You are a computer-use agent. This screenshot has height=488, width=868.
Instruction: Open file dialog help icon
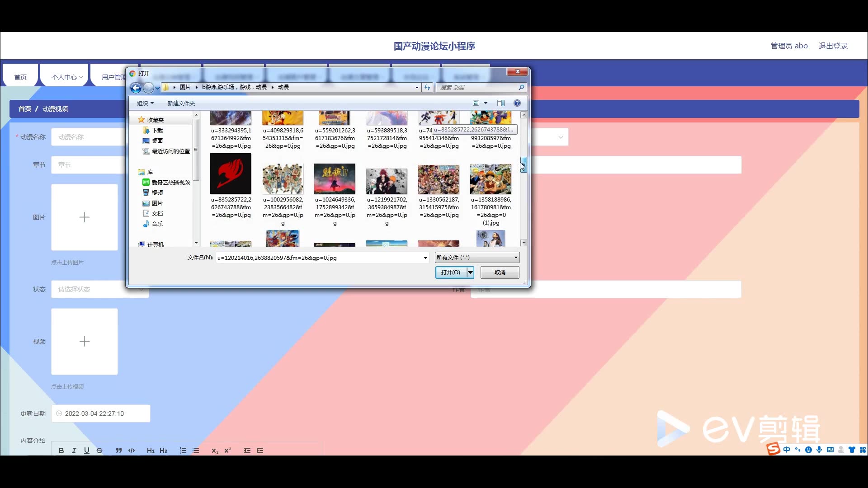pyautogui.click(x=517, y=103)
